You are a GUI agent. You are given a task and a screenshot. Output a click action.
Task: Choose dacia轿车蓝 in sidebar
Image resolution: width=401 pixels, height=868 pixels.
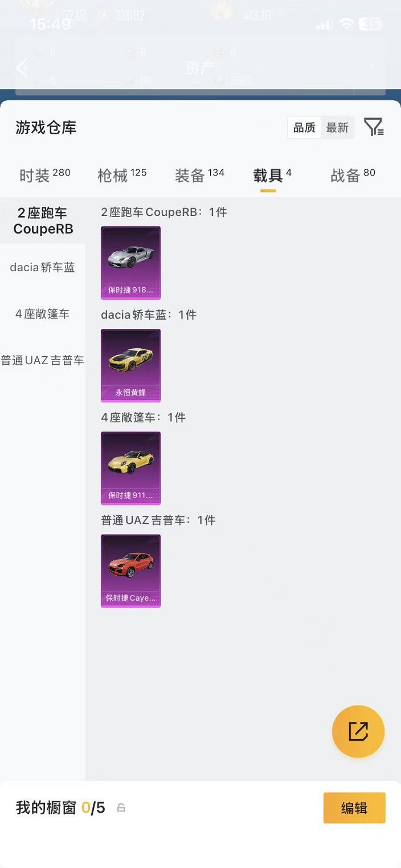click(x=43, y=267)
